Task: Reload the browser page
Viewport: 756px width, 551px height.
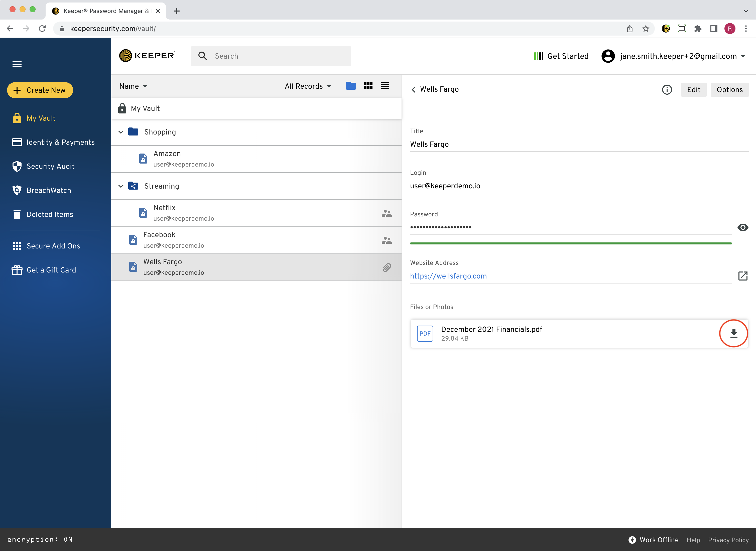Action: [x=42, y=29]
